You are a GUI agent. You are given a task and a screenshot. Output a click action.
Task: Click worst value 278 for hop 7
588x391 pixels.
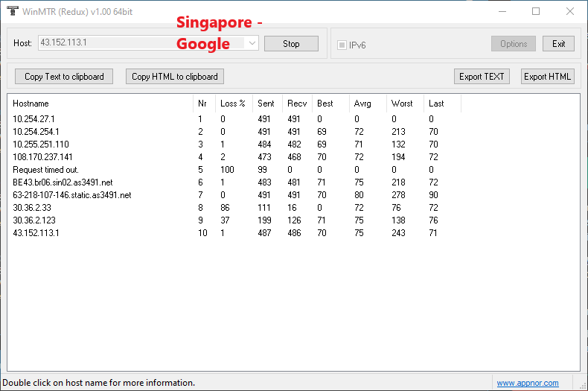[x=398, y=195]
